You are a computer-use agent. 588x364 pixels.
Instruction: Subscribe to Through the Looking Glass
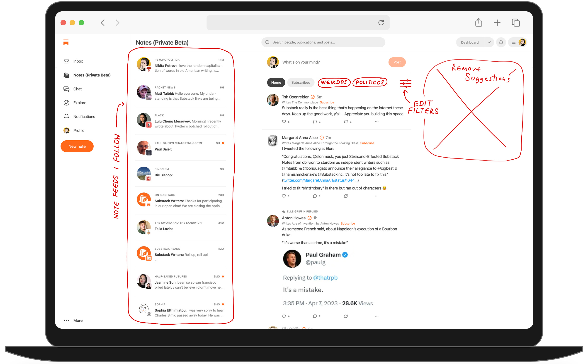(367, 143)
